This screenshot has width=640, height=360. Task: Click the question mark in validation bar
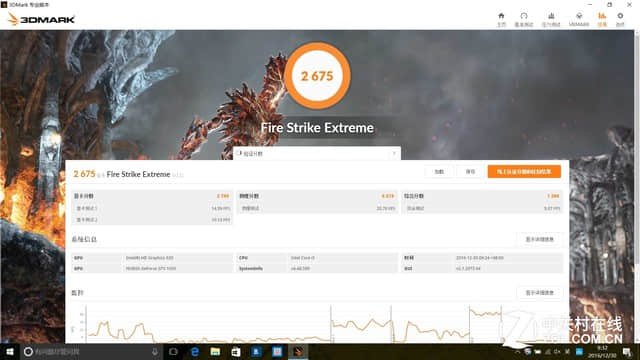click(x=394, y=154)
